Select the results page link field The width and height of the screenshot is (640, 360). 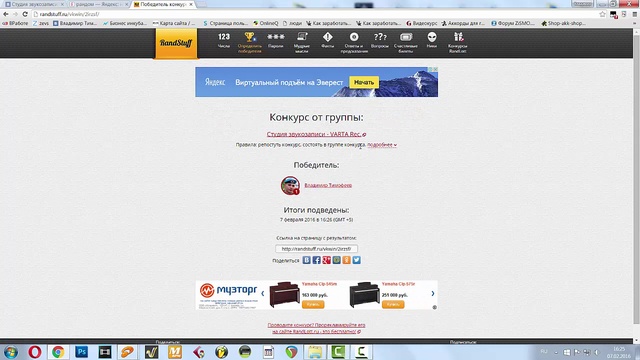pyautogui.click(x=316, y=249)
